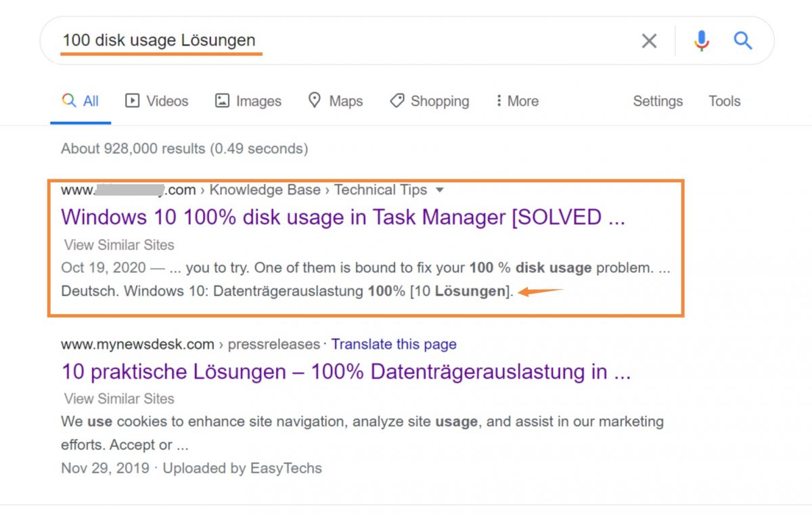Open the Shopping tab
The image size is (812, 514).
[x=430, y=102]
